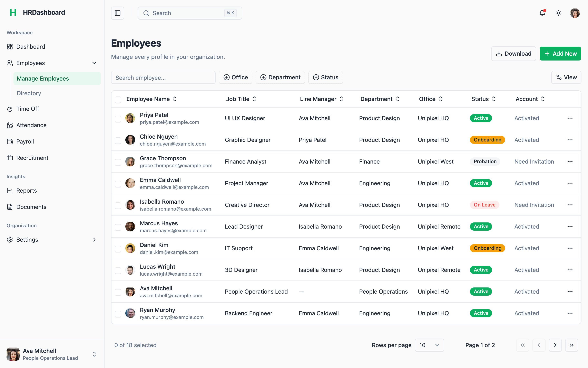The image size is (588, 368).
Task: Open the Office filter dropdown
Action: (x=235, y=77)
